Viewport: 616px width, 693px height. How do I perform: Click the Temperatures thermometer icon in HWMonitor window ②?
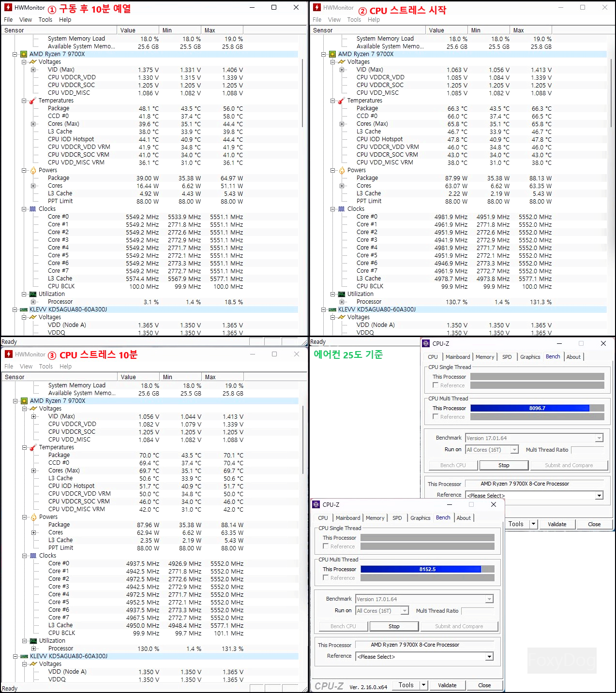(342, 101)
